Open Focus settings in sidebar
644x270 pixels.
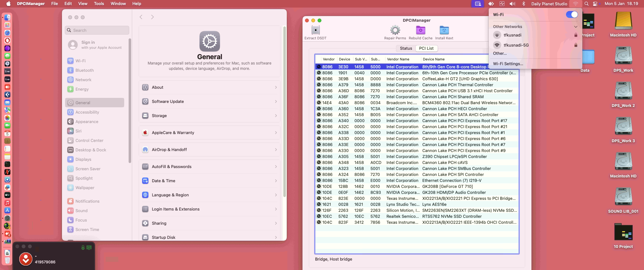click(x=95, y=220)
